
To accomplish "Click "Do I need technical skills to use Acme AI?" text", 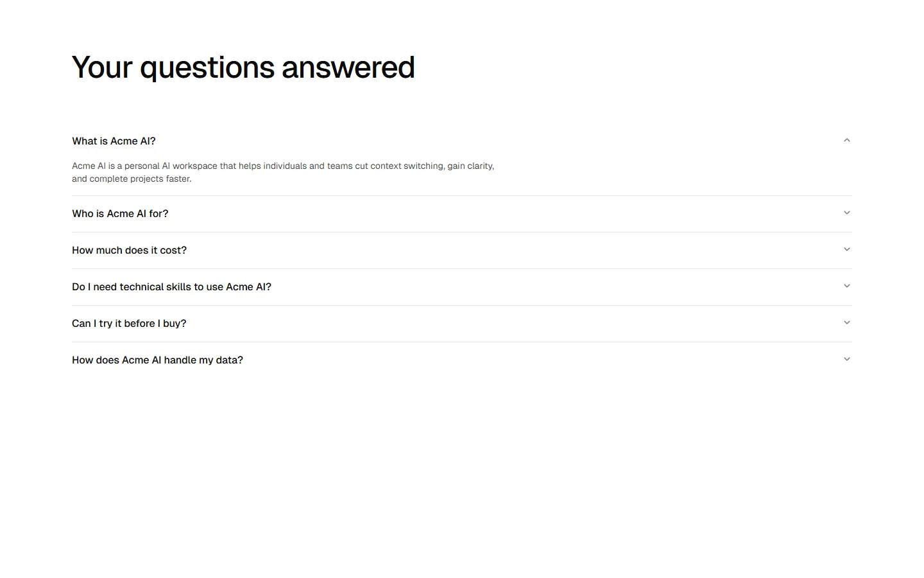I will pyautogui.click(x=171, y=287).
